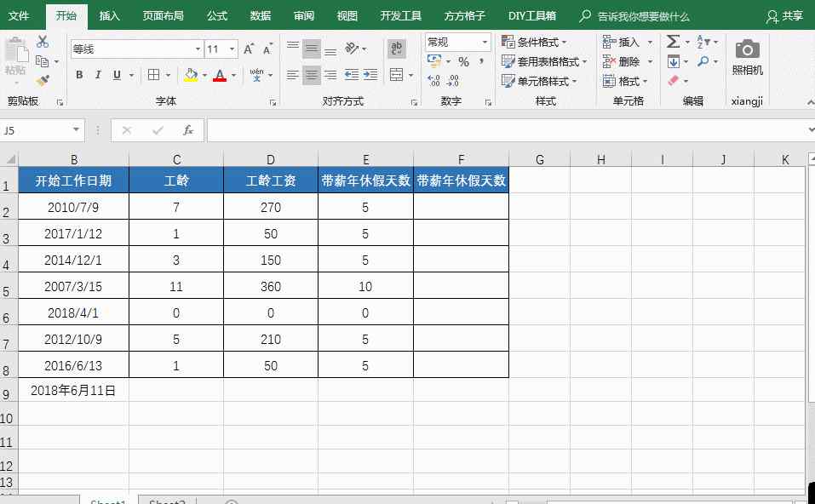The image size is (815, 504).
Task: Switch to the 插入 Insert tab
Action: pos(109,15)
